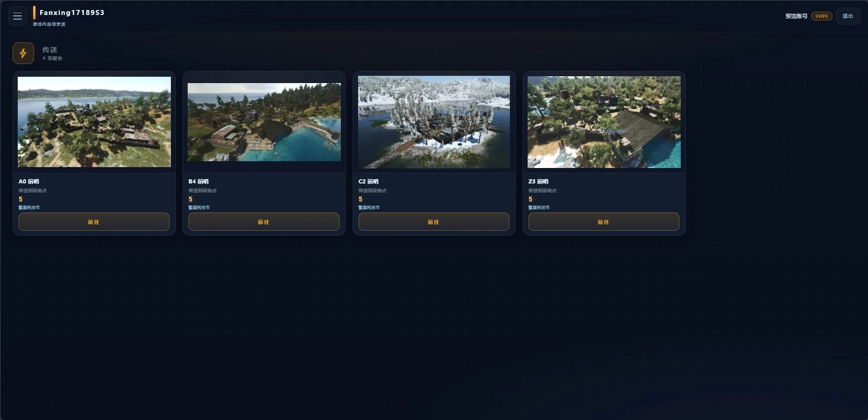Click the B4 前哨 card title
The image size is (868, 420).
point(199,182)
